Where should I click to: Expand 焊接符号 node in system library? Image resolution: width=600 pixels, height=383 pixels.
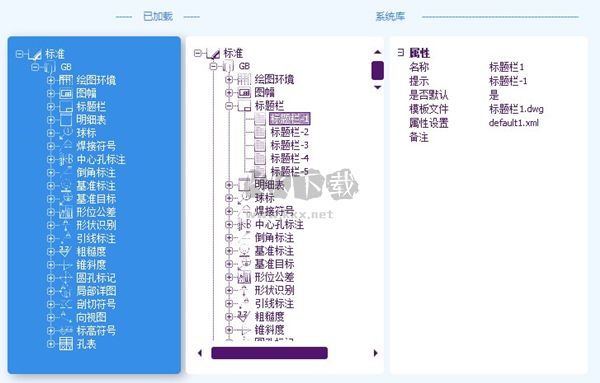coord(229,211)
